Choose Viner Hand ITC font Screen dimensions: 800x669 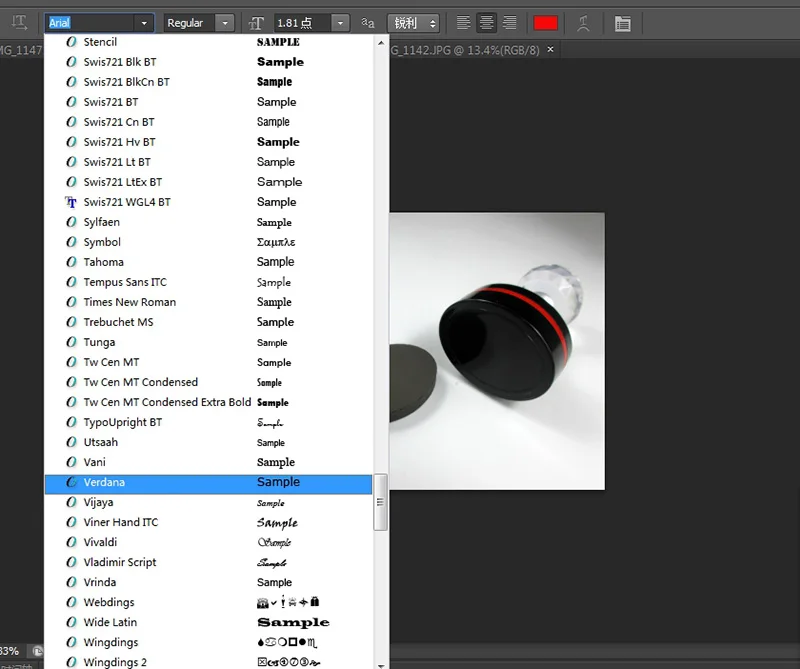208,522
